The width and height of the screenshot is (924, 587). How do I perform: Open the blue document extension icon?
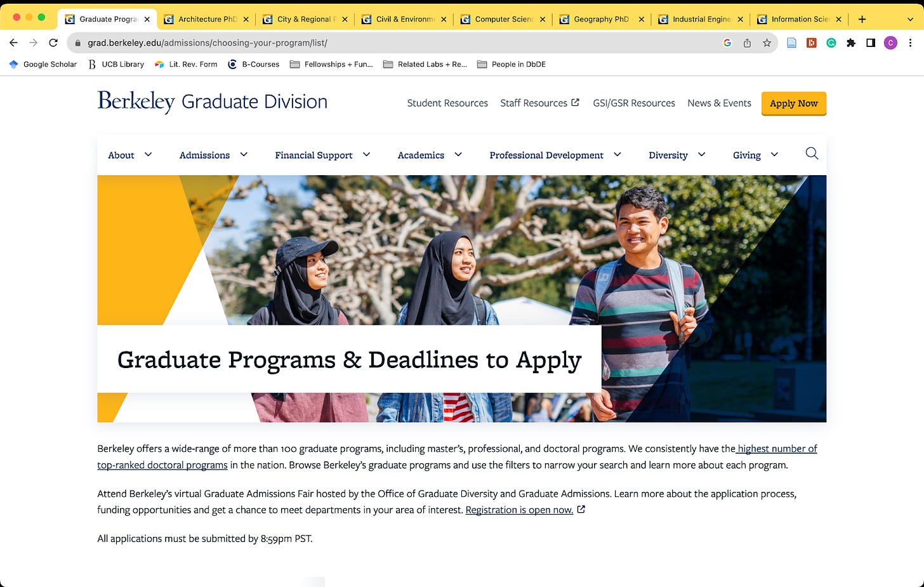(x=791, y=43)
